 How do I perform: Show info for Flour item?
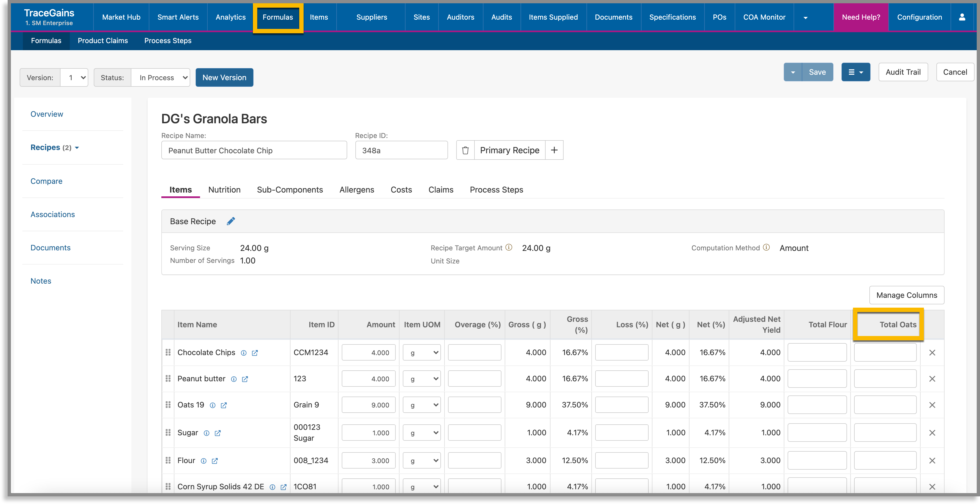(x=204, y=461)
